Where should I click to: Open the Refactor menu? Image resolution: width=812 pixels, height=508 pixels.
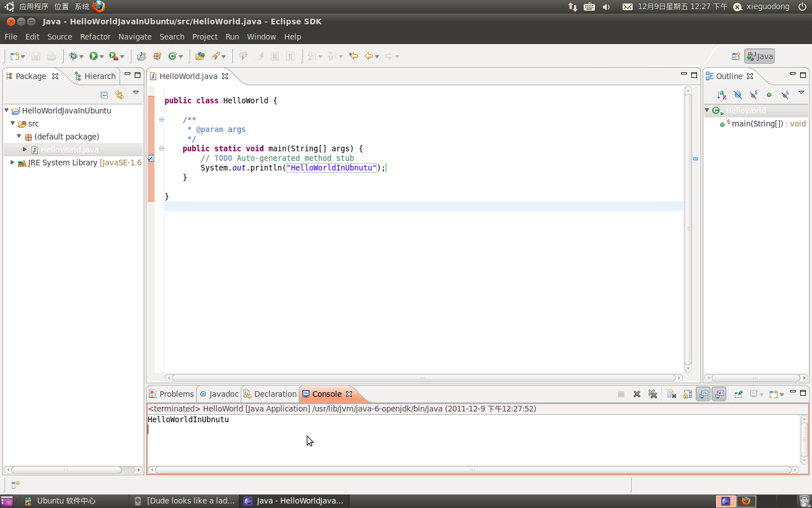95,37
